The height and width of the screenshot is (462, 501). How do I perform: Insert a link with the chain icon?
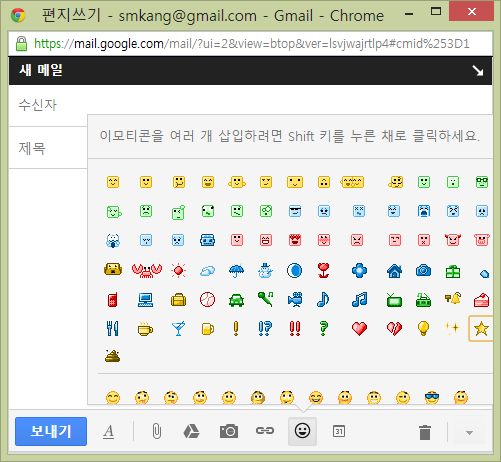tap(265, 431)
